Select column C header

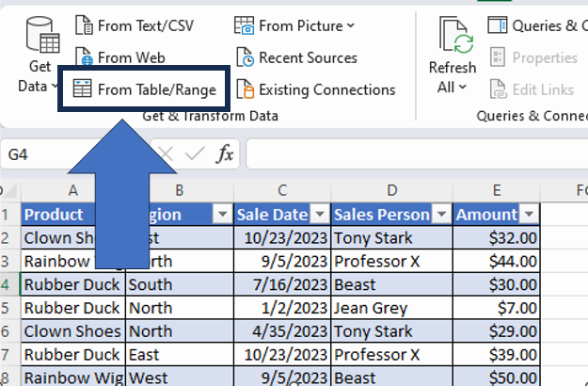[281, 190]
